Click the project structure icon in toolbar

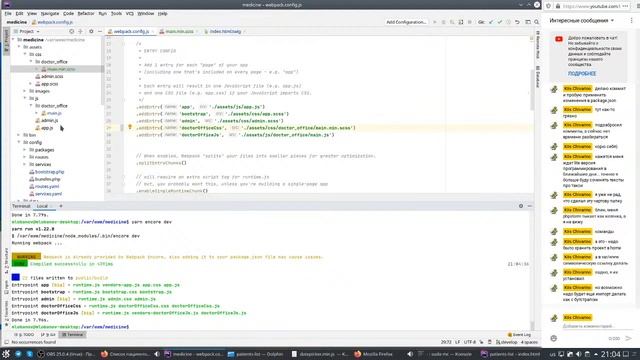527,22
